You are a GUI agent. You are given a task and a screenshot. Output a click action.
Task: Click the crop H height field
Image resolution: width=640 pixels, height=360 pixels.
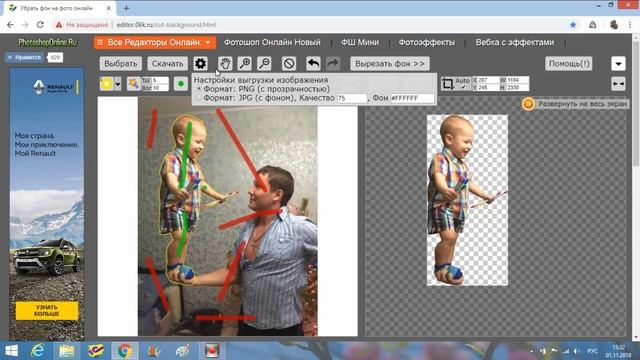pos(517,87)
